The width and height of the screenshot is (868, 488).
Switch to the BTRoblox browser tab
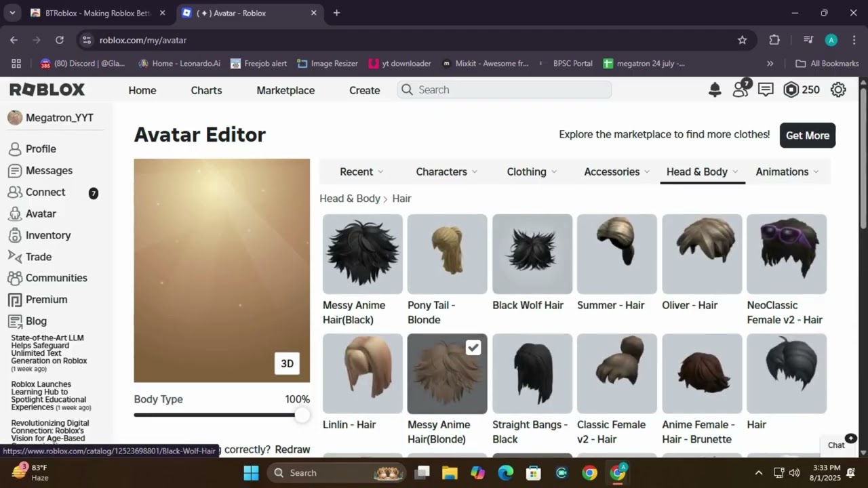click(x=97, y=13)
